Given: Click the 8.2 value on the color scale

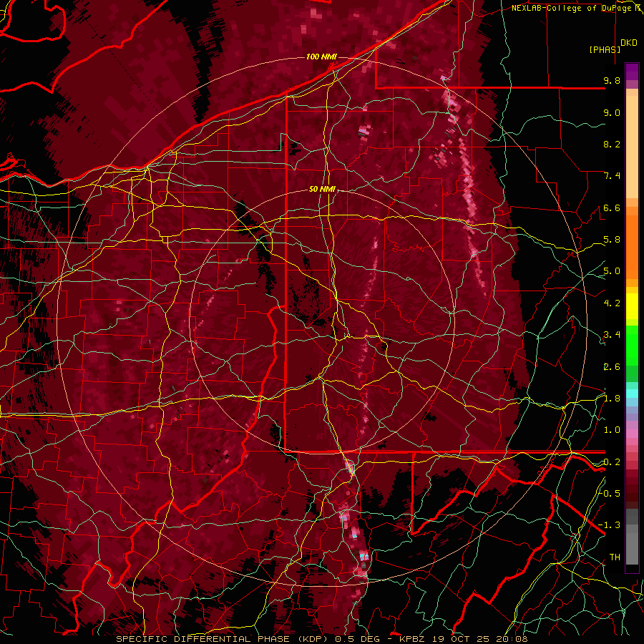Looking at the screenshot, I should click(x=612, y=144).
